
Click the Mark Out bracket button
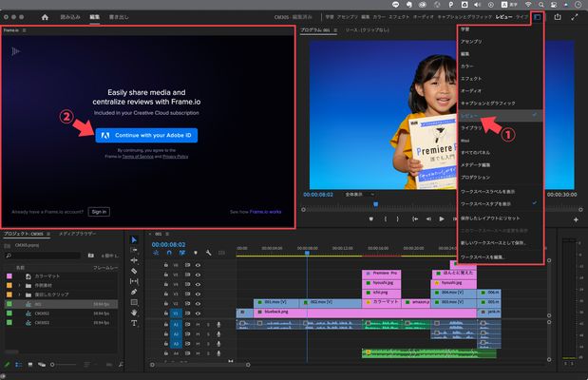[398, 219]
